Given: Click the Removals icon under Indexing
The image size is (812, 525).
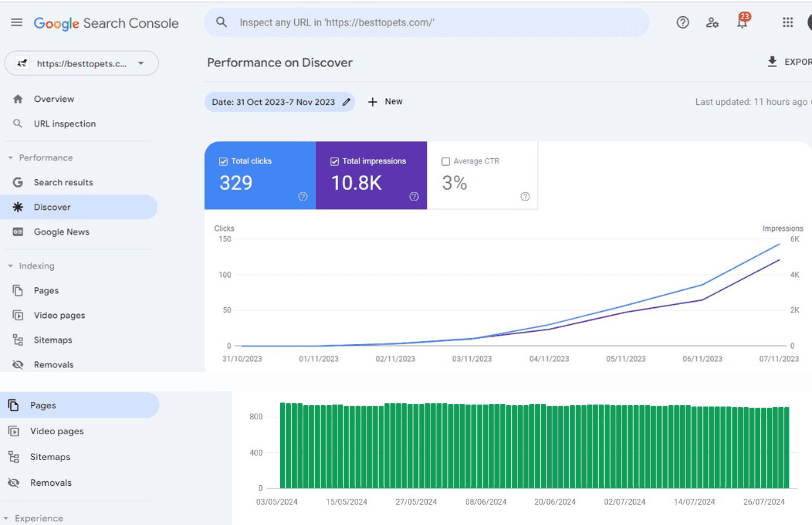Looking at the screenshot, I should point(18,364).
